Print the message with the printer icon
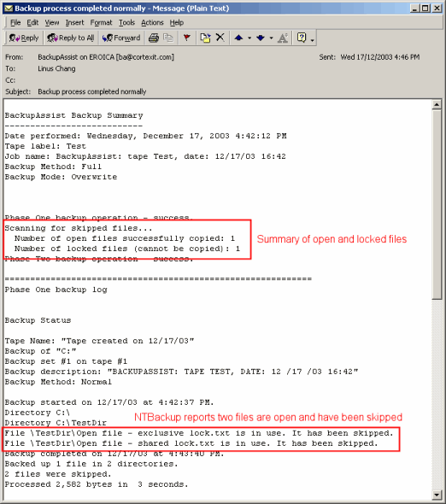This screenshot has width=446, height=504. (x=154, y=38)
